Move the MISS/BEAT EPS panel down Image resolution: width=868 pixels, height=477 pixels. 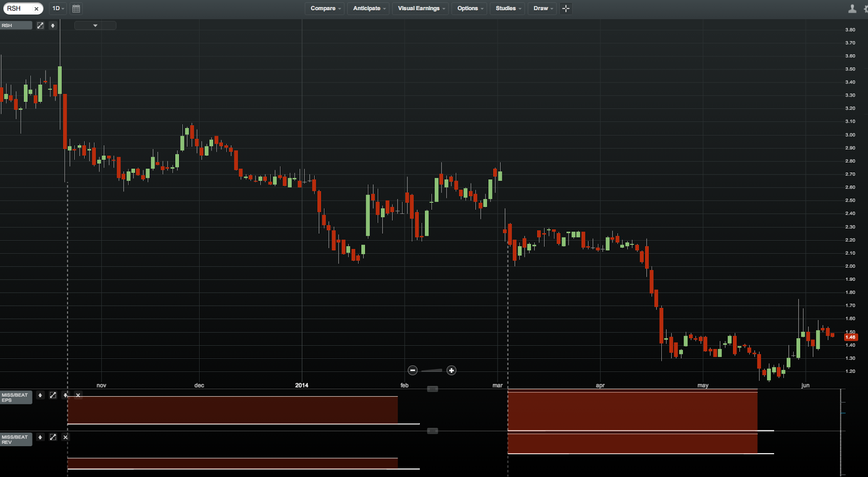[x=66, y=395]
